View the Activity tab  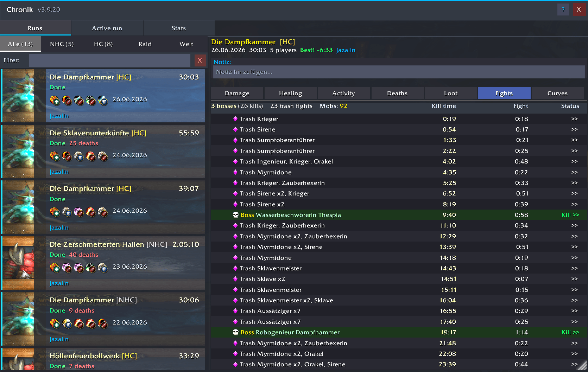[344, 93]
